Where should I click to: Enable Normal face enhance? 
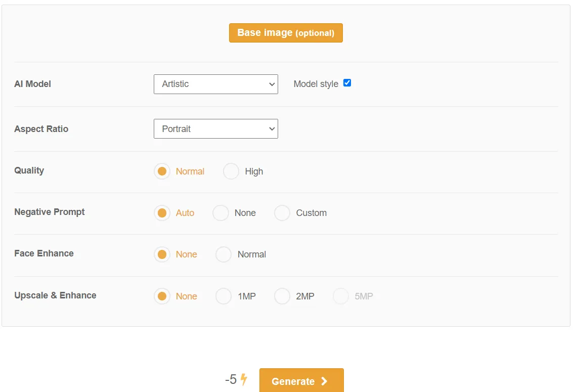(x=224, y=254)
